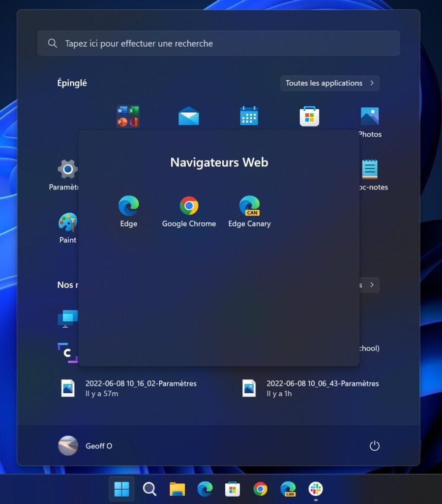The image size is (442, 504).
Task: Launch Edge Canary from the taskbar
Action: [288, 489]
